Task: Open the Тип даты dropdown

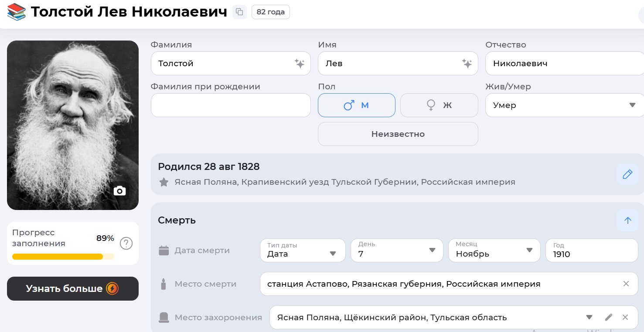Action: coord(303,250)
